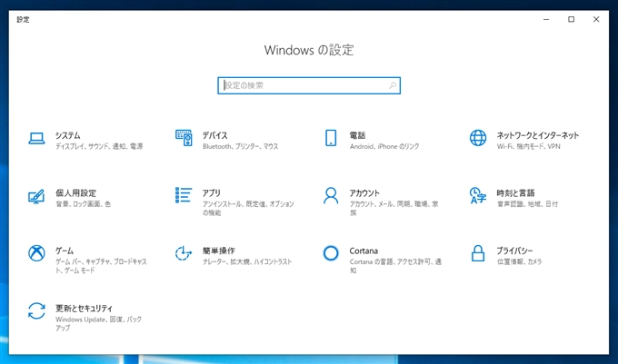Screen dimensions: 618x364
Task: Click the 時刻と言語 clock-letter icon
Action: pyautogui.click(x=478, y=195)
